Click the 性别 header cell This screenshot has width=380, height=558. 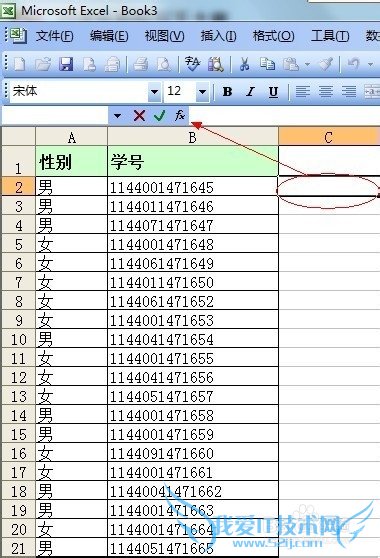[72, 162]
